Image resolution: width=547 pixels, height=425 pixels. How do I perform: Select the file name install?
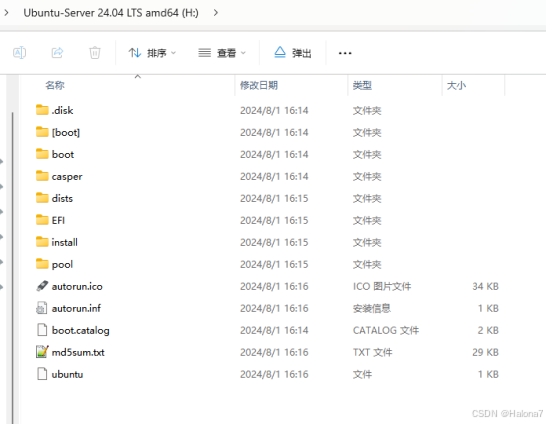(65, 243)
